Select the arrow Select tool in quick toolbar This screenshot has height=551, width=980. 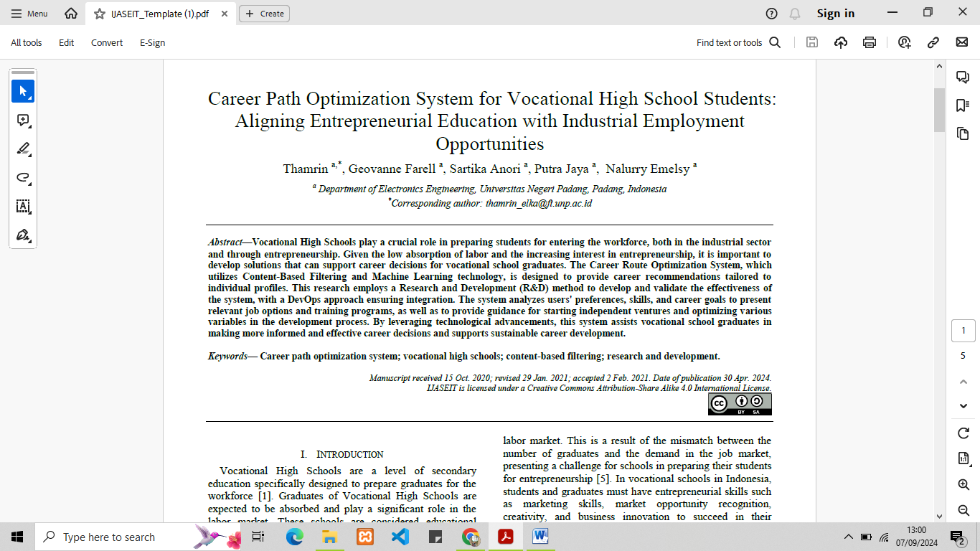coord(23,91)
